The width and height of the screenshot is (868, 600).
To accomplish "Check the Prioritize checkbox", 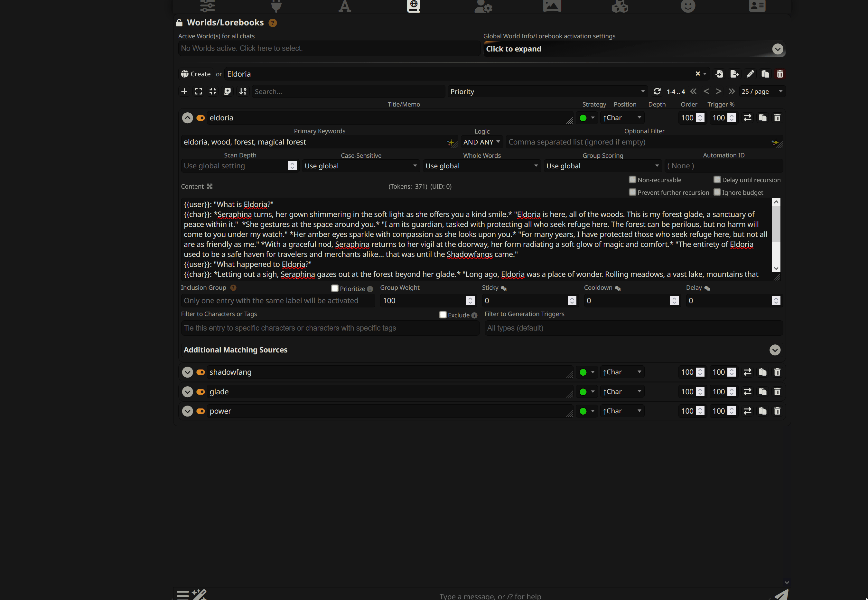I will point(335,288).
